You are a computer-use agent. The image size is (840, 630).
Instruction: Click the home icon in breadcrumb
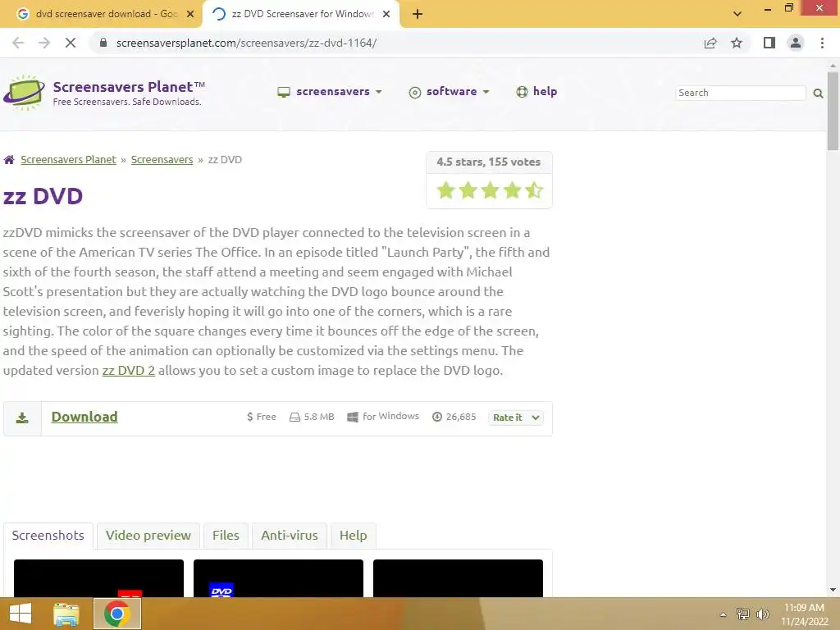pos(9,160)
